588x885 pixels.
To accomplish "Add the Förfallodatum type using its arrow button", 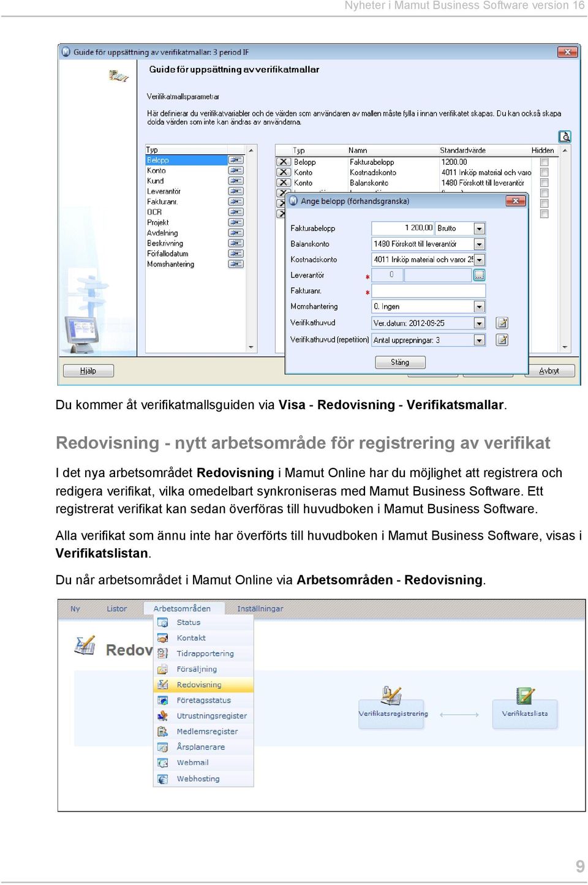I will pos(236,254).
